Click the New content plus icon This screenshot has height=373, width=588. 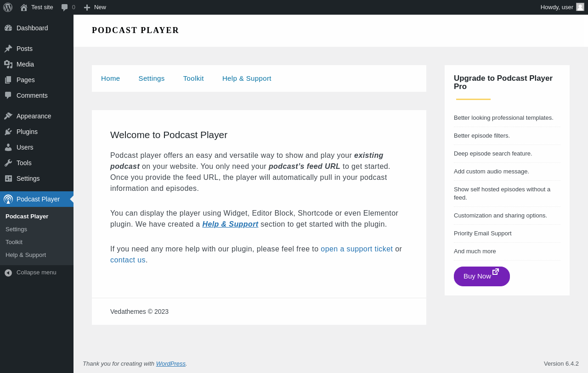pyautogui.click(x=87, y=7)
